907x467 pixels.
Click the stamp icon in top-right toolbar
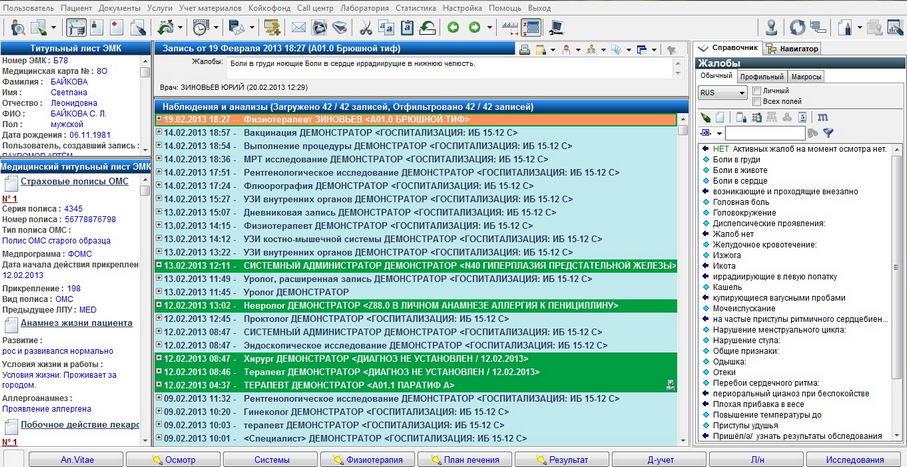(771, 27)
